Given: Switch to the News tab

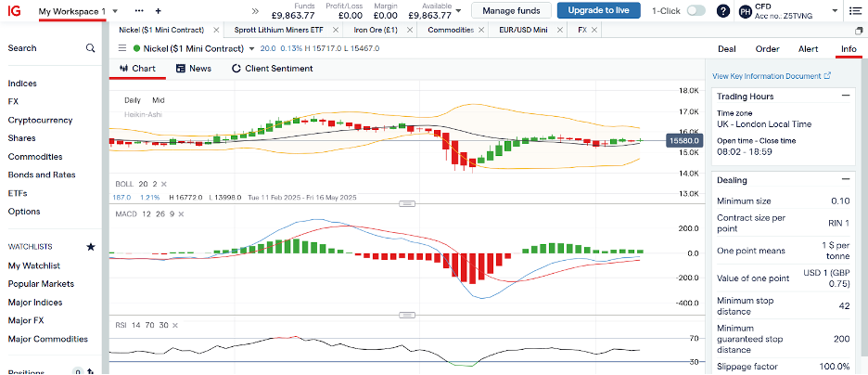Looking at the screenshot, I should pos(193,69).
